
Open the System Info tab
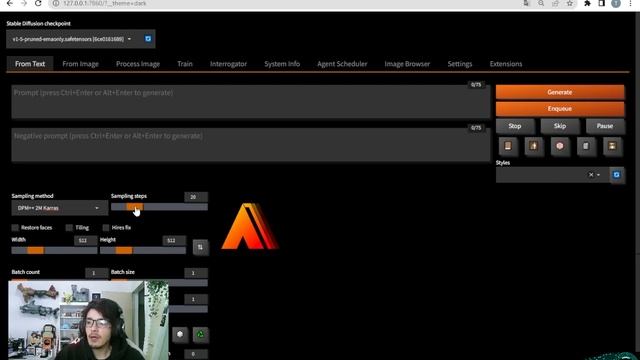pyautogui.click(x=282, y=64)
